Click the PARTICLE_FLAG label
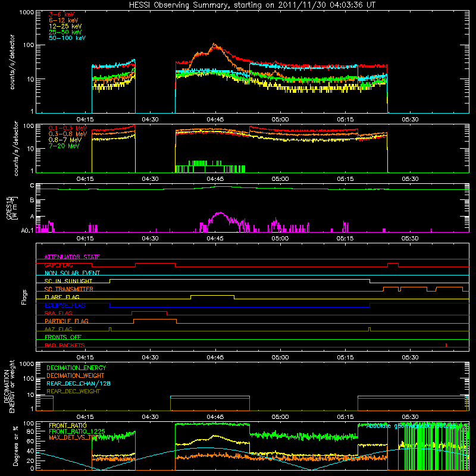 (x=67, y=321)
